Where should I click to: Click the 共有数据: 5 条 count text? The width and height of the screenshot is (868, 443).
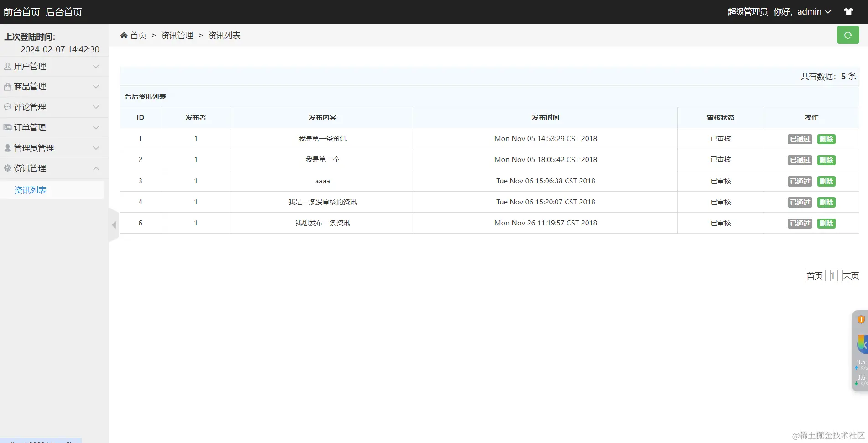pyautogui.click(x=829, y=76)
